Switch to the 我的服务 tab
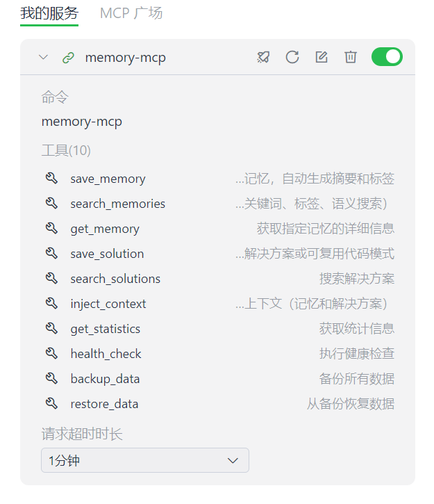Image resolution: width=434 pixels, height=504 pixels. point(49,13)
